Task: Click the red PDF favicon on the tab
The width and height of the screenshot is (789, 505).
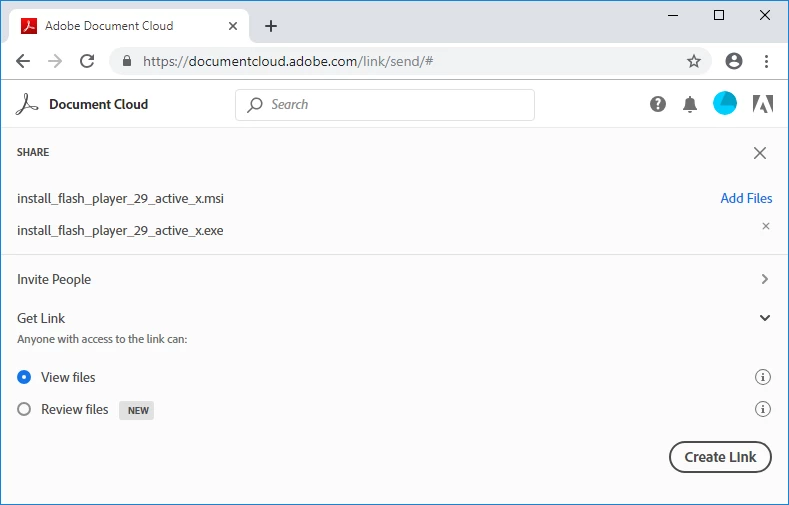Action: pyautogui.click(x=29, y=26)
